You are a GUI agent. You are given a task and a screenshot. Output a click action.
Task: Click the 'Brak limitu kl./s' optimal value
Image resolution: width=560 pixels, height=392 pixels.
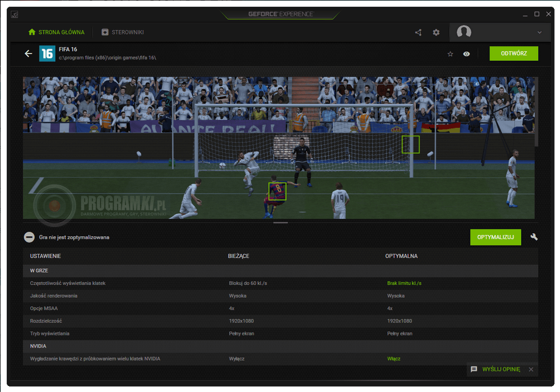click(404, 283)
